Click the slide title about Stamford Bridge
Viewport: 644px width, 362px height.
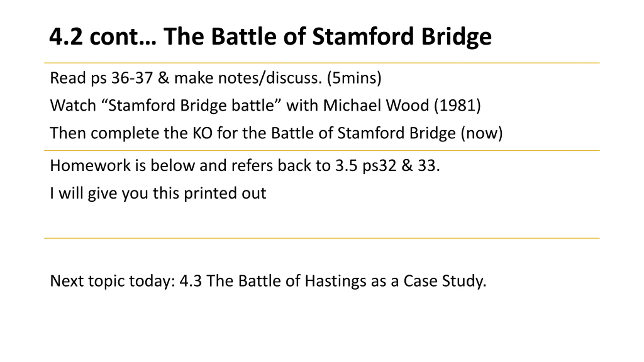pyautogui.click(x=270, y=37)
